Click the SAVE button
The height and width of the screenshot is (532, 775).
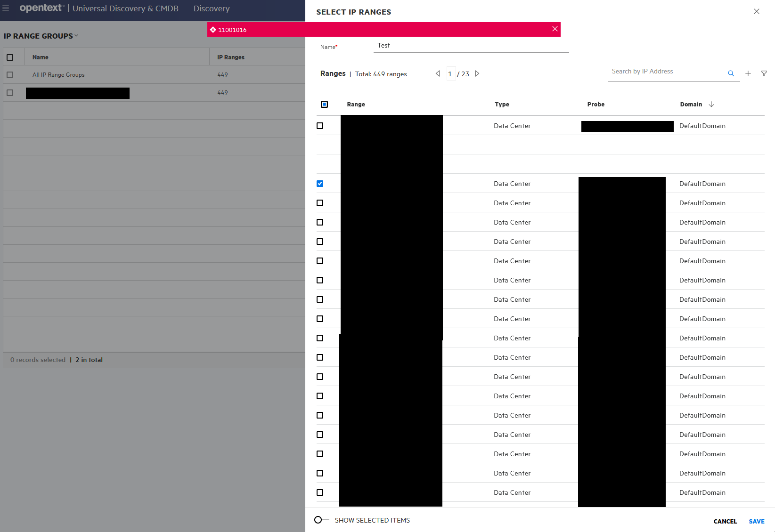tap(756, 521)
